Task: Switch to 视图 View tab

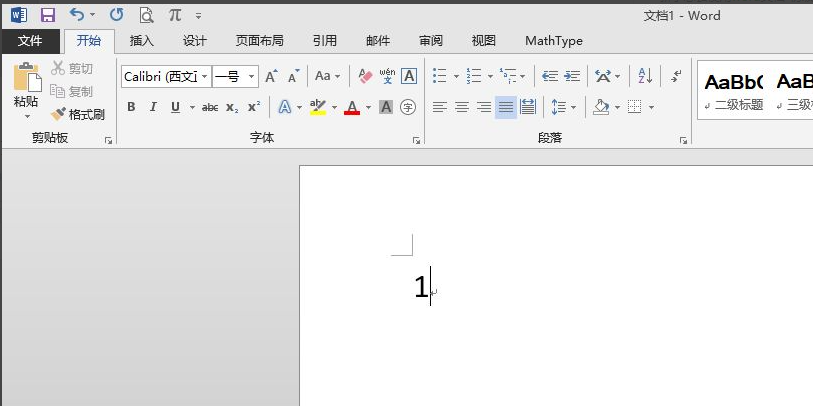Action: pyautogui.click(x=484, y=40)
